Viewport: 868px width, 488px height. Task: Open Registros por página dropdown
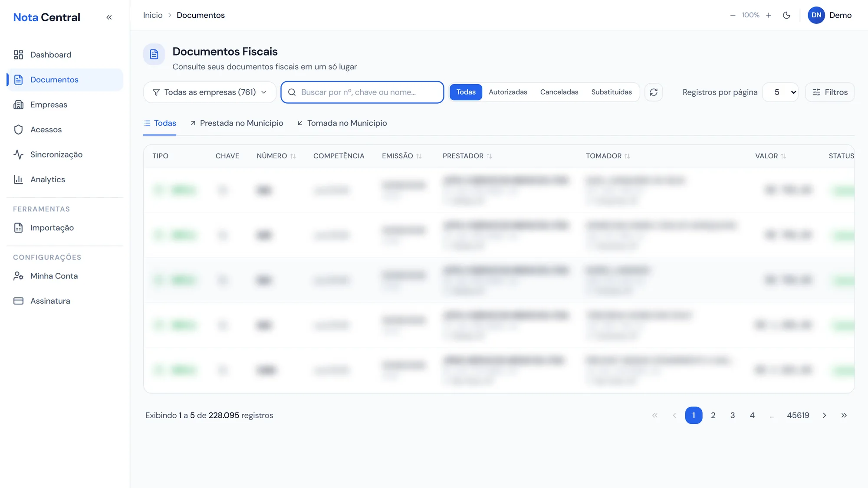780,92
